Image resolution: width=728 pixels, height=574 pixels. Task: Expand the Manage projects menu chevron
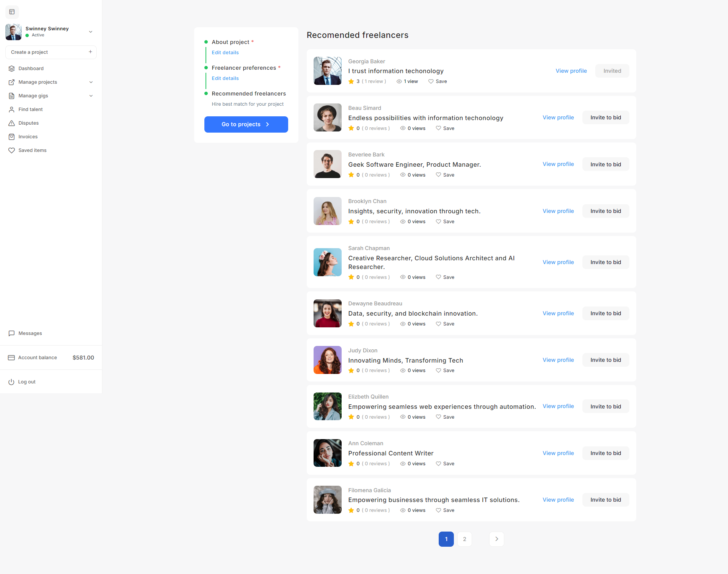click(x=91, y=82)
